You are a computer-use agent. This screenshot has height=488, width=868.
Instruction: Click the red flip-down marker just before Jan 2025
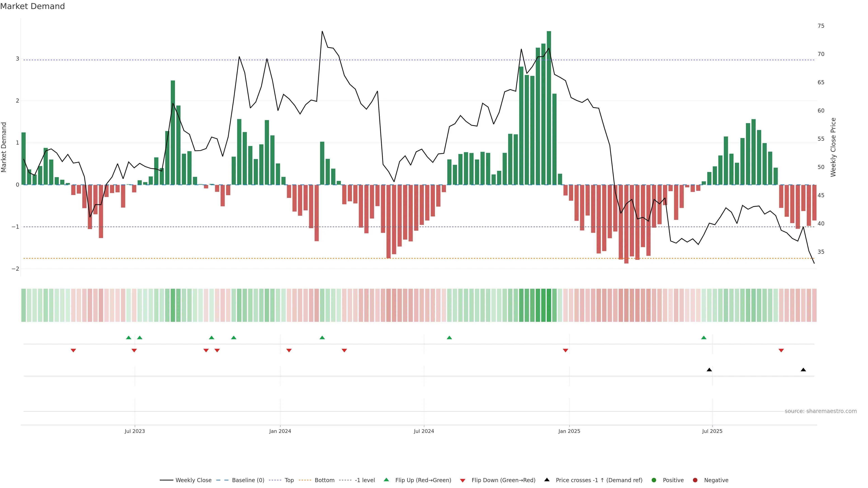coord(565,351)
